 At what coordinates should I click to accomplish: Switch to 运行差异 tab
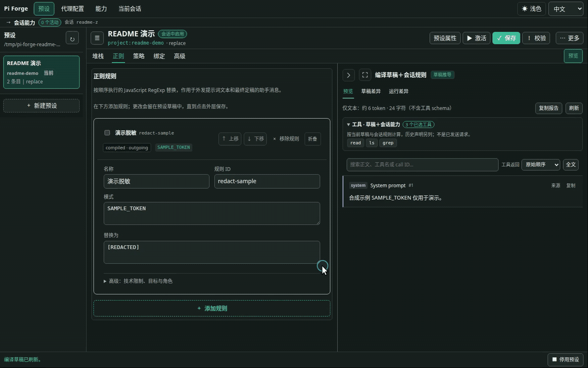click(x=398, y=91)
